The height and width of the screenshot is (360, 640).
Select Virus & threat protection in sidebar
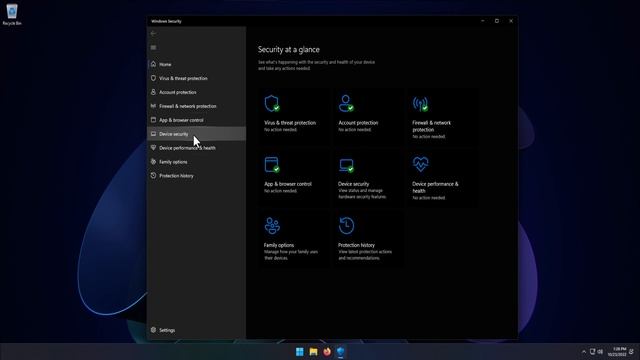196,78
